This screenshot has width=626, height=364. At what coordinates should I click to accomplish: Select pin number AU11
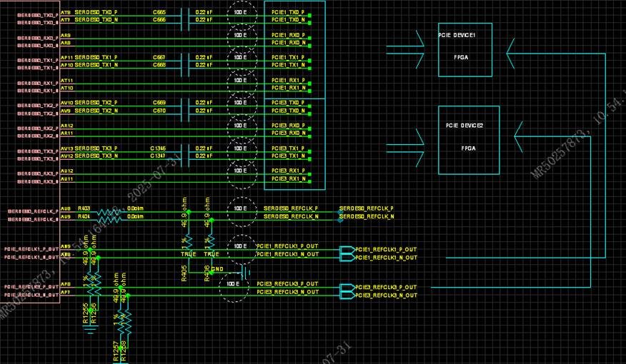tap(67, 179)
